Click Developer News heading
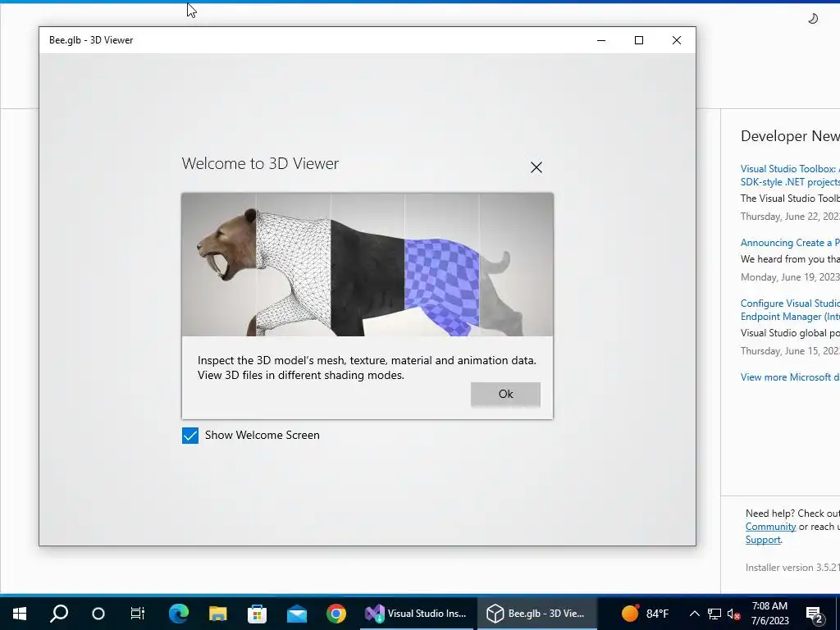 coord(790,136)
